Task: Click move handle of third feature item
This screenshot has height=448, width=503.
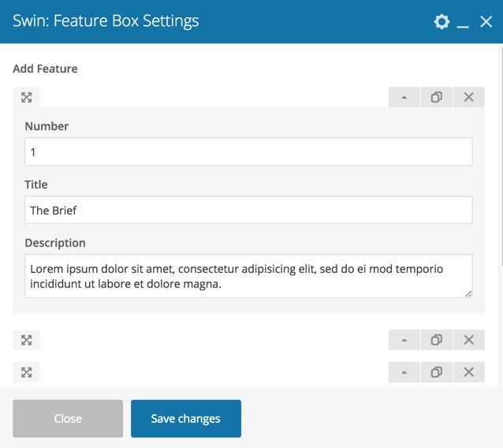Action: tap(27, 372)
